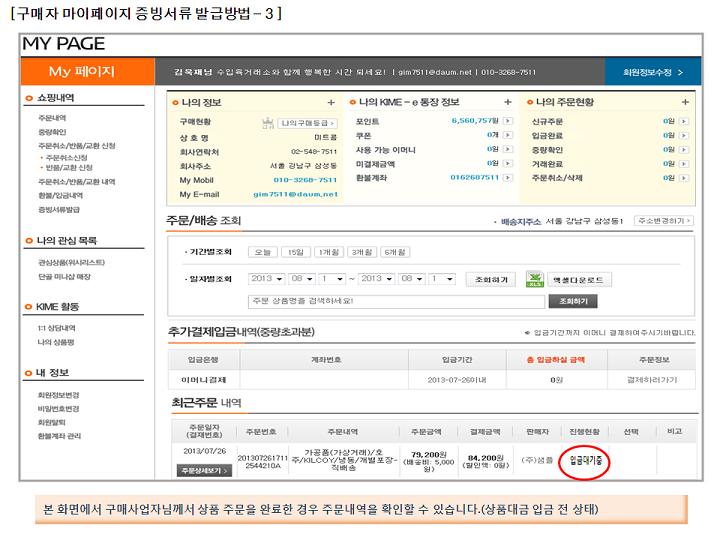Screen dimensions: 720x540
Task: Select the 1개월 period filter button
Action: pyautogui.click(x=327, y=252)
